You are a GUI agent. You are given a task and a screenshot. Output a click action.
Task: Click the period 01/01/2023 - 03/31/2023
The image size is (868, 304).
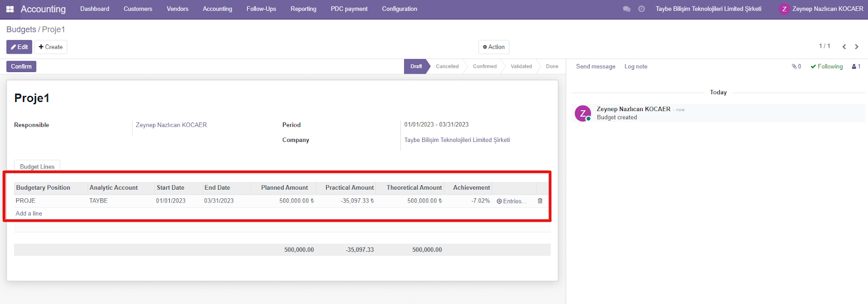436,125
